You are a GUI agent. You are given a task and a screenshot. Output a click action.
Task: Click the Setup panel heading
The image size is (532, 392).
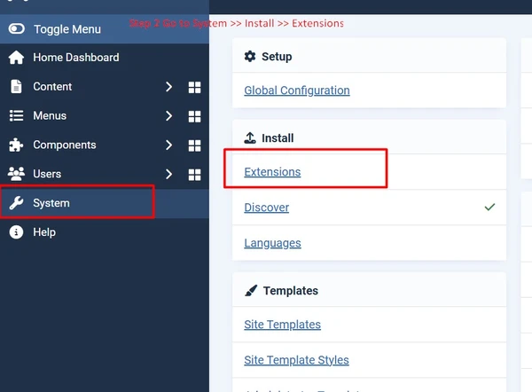point(277,57)
